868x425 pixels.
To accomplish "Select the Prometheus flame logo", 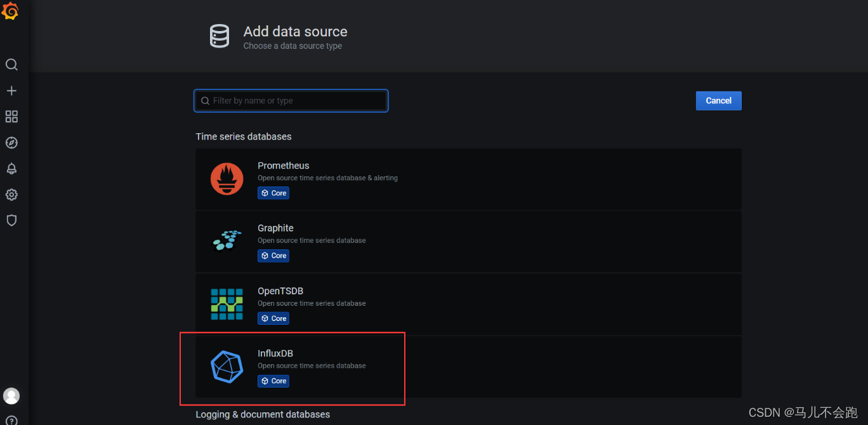I will pos(227,179).
